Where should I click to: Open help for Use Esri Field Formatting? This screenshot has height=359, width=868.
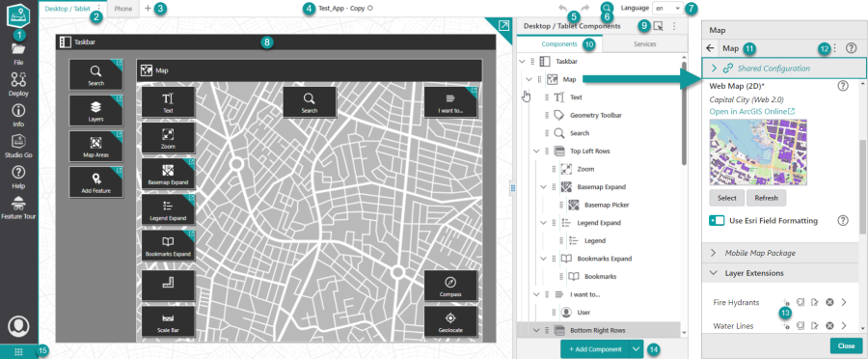pyautogui.click(x=843, y=220)
